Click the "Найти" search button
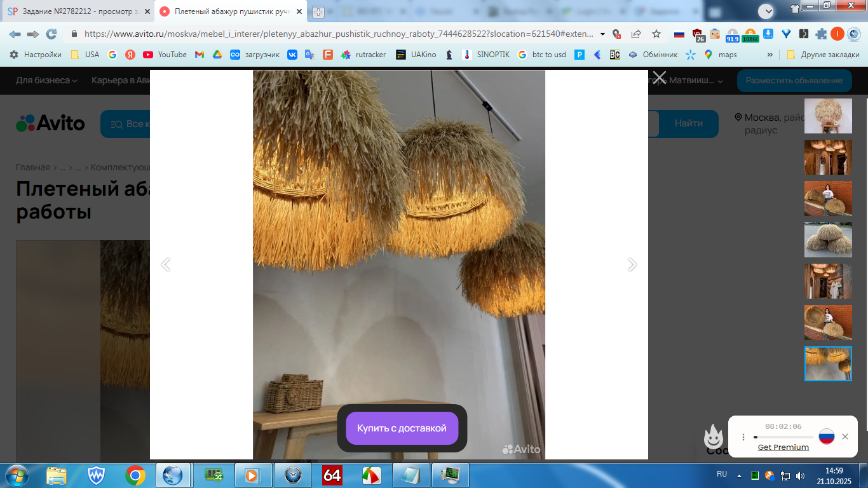Viewport: 868px width, 488px height. [x=689, y=124]
